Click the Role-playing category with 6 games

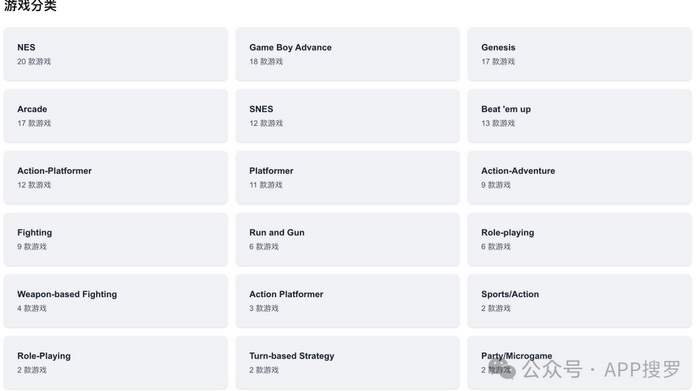click(580, 239)
